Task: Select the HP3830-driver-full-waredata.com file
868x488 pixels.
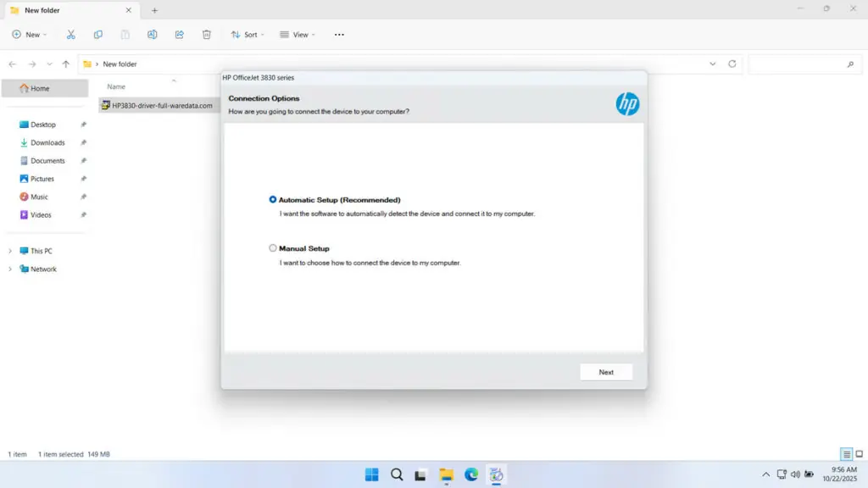Action: 162,105
